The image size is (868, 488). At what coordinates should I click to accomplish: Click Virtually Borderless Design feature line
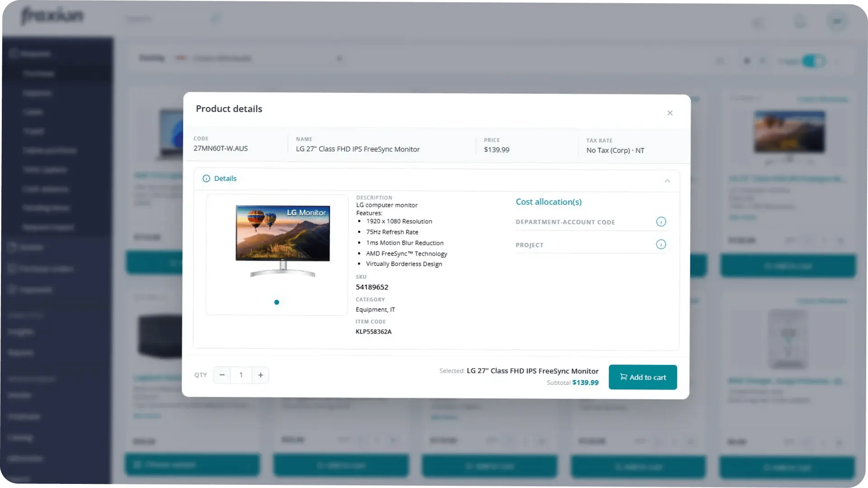tap(404, 264)
